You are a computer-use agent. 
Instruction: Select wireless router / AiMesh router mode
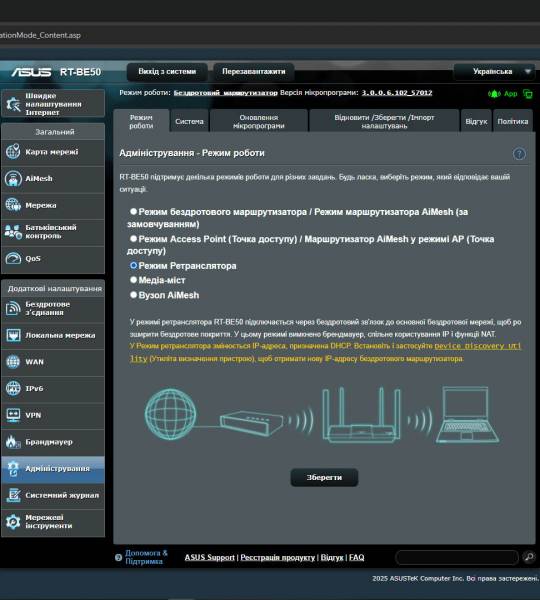point(133,211)
